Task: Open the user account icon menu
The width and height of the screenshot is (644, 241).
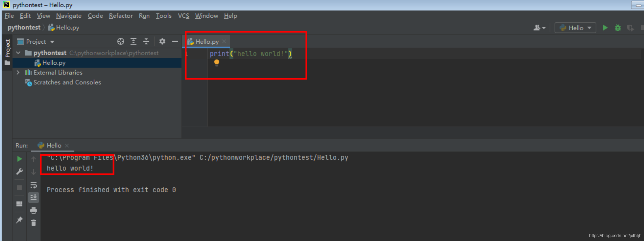Action: point(539,28)
